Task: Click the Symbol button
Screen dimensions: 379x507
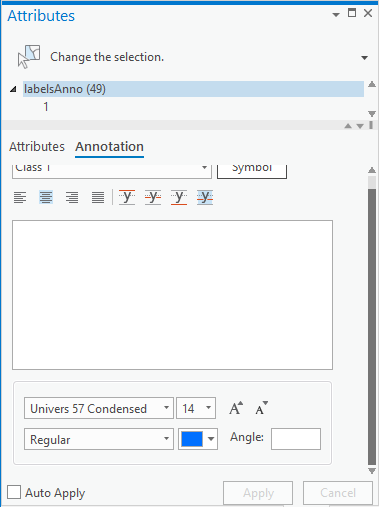Action: coord(252,171)
